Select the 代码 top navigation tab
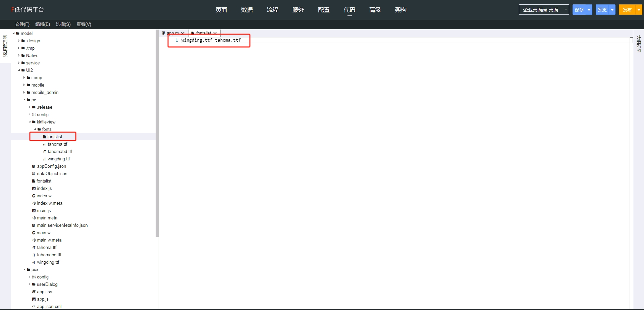Image resolution: width=644 pixels, height=310 pixels. 350,10
